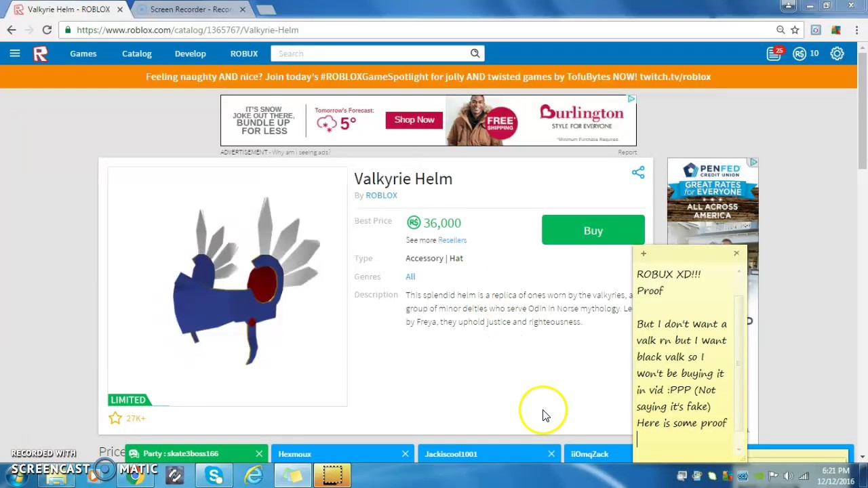Go back using browser back arrow
Viewport: 868px width, 488px height.
pos(12,30)
